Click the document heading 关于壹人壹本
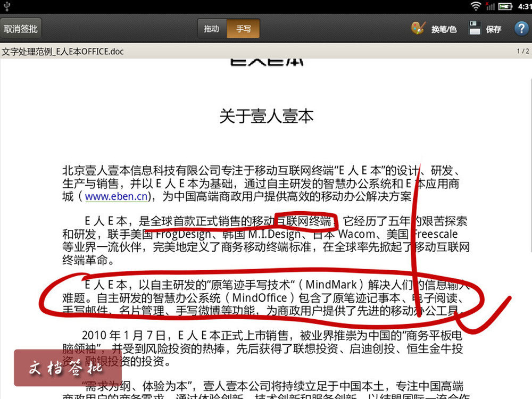Viewport: 532px width, 399px height. point(267,116)
